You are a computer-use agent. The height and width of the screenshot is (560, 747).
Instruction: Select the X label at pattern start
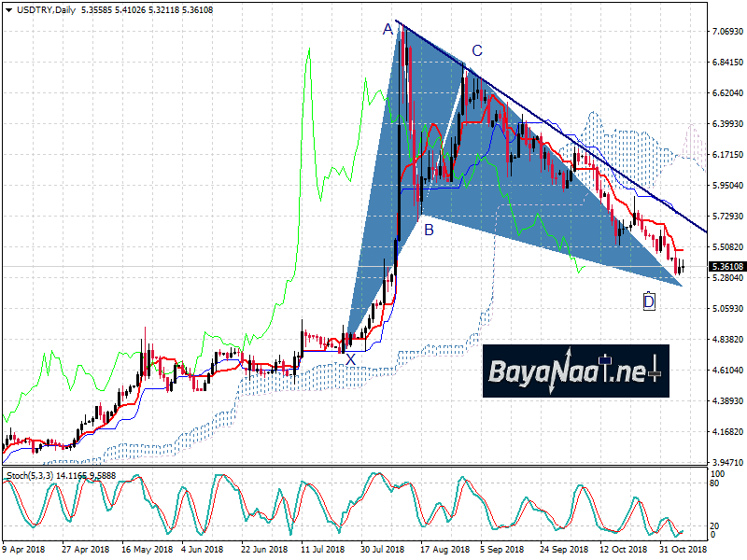(x=350, y=359)
